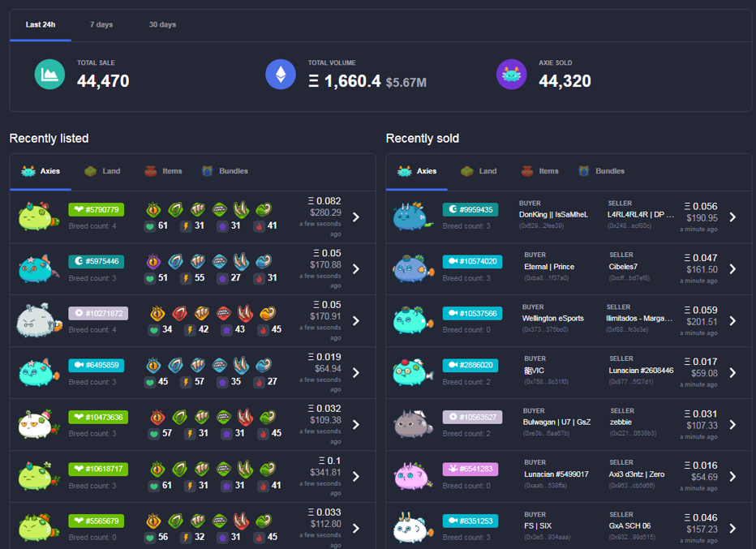This screenshot has height=549, width=756.
Task: Select Axies tab in Recently sold
Action: 417,171
